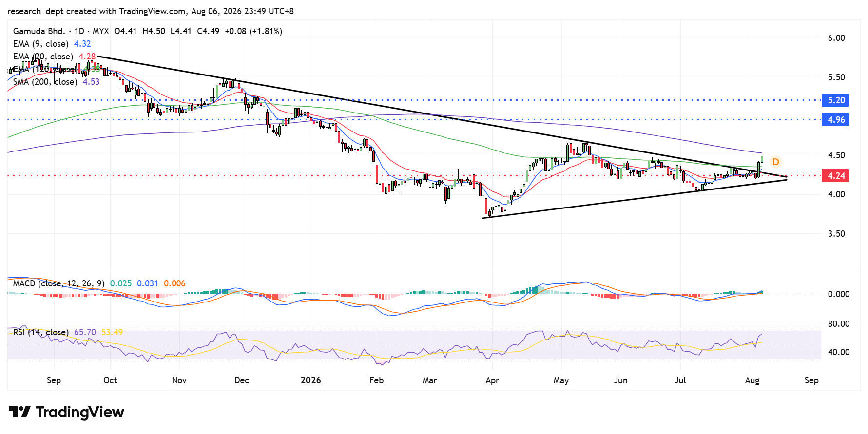This screenshot has height=434, width=868.
Task: Select the MACD (close, 12, 26, 9) label
Action: coord(59,283)
